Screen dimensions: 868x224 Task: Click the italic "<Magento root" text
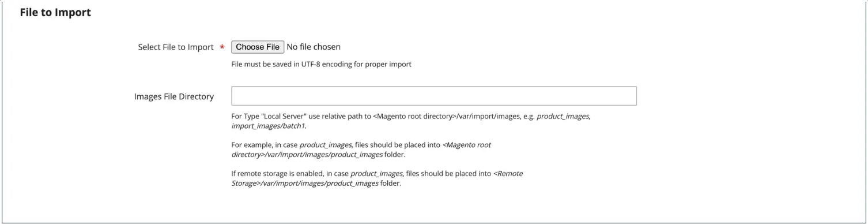click(466, 145)
